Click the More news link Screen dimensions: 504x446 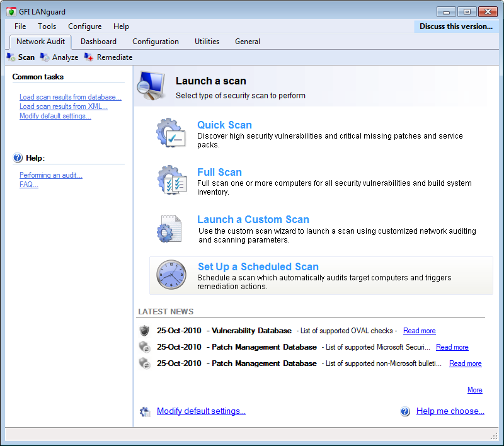click(475, 390)
